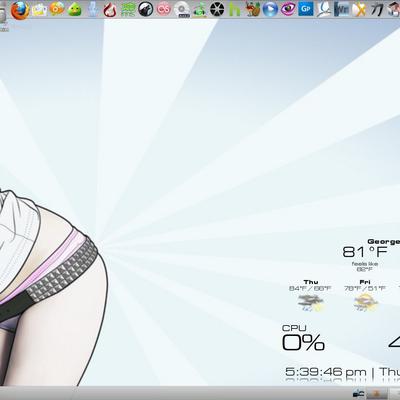Click the CPU label in system monitor

294,328
